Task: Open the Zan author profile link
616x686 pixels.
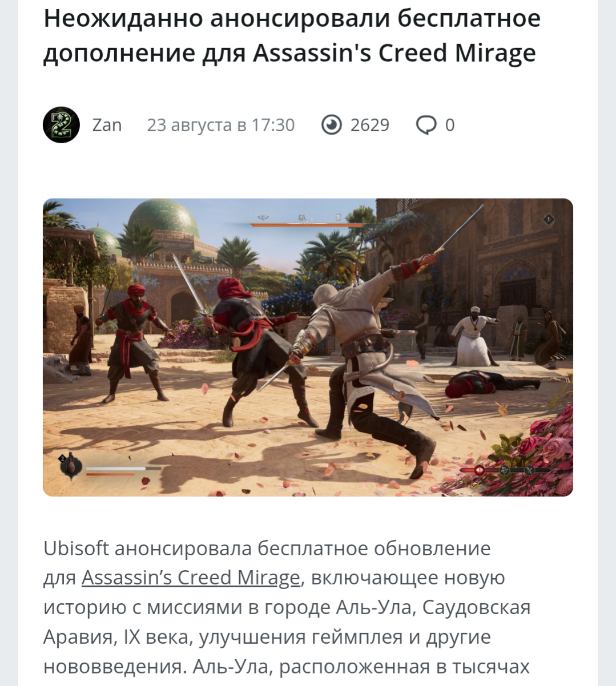Action: 107,125
